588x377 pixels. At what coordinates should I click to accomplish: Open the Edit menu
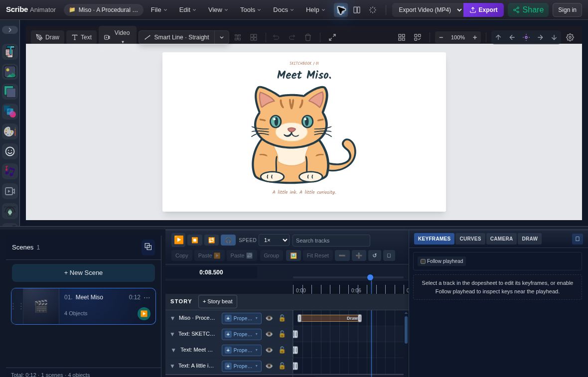click(187, 10)
